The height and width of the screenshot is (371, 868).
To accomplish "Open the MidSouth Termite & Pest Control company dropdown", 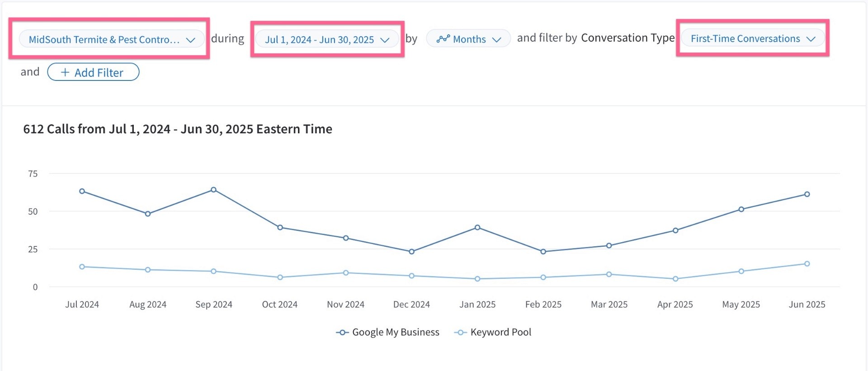I will pos(112,39).
